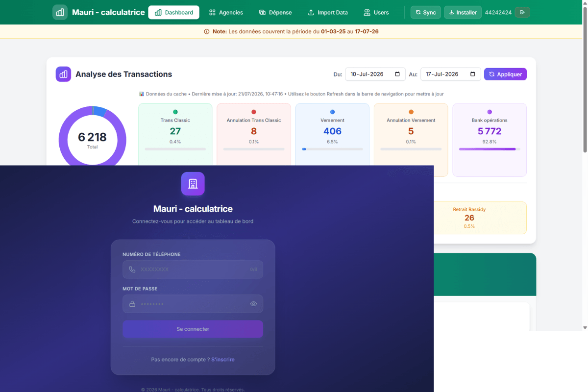Click the Sync button
588x392 pixels.
point(426,12)
